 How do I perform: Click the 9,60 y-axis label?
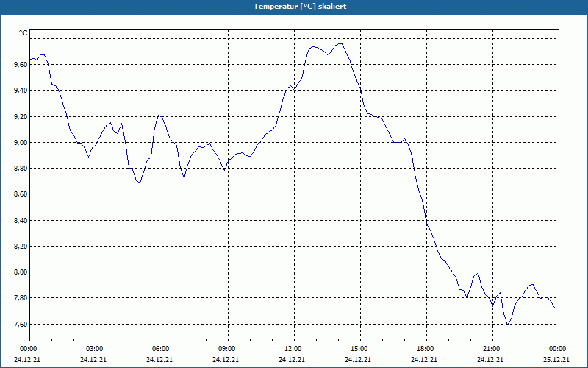(21, 65)
